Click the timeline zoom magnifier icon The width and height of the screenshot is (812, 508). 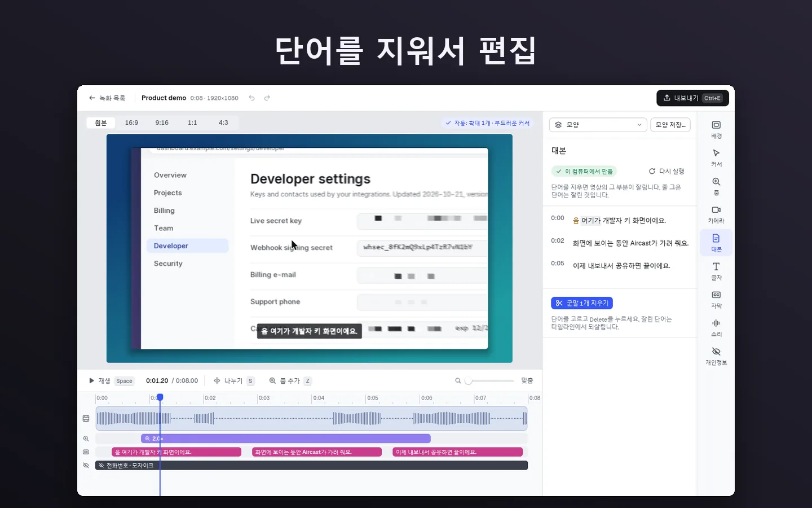point(458,381)
